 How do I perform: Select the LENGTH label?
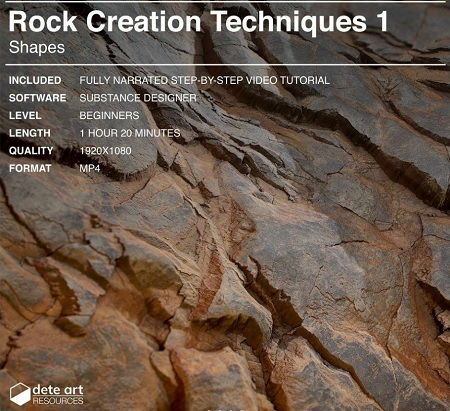[30, 133]
